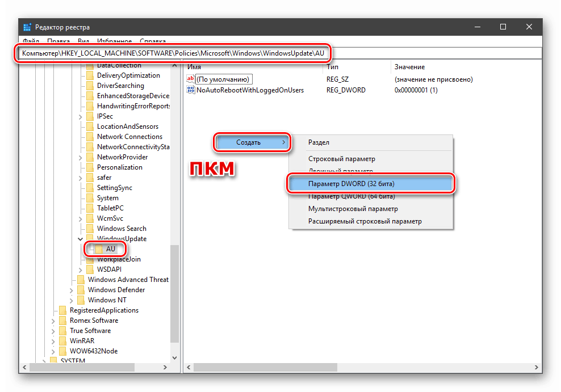Expand the NetworkProvider tree node
The width and height of the screenshot is (561, 392).
point(81,158)
